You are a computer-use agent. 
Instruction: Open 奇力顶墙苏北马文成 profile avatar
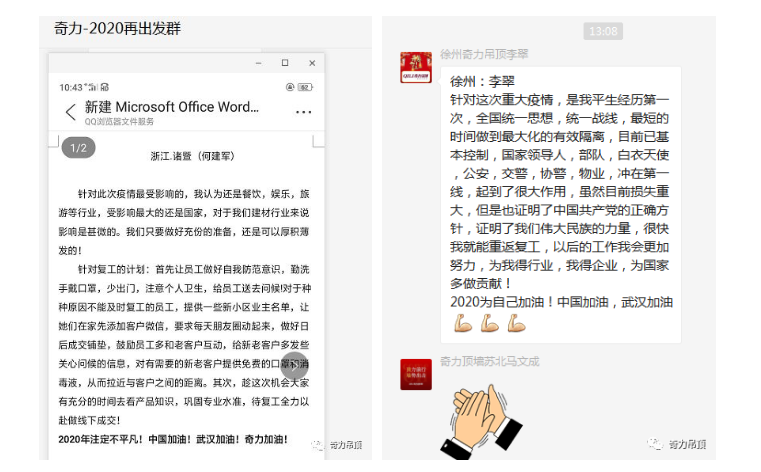[415, 374]
